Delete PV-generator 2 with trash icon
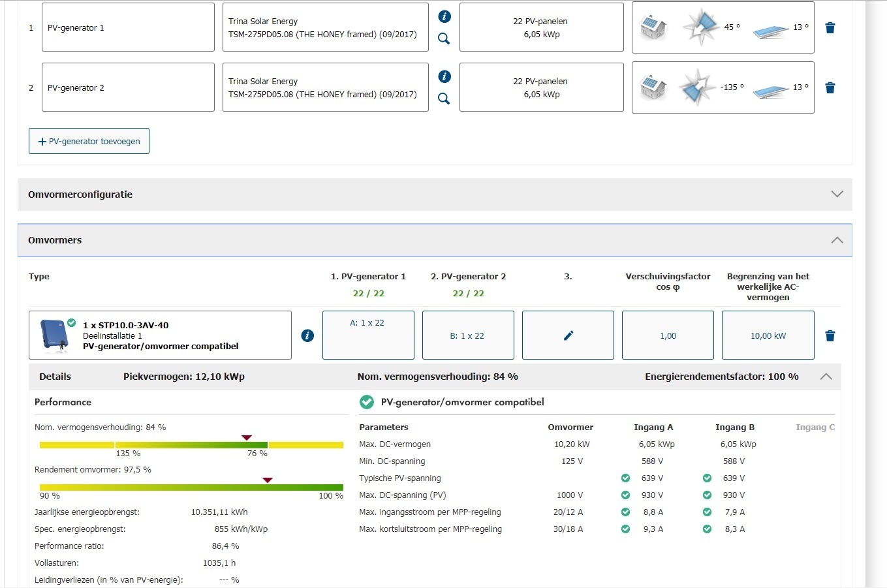887x588 pixels. click(x=830, y=88)
